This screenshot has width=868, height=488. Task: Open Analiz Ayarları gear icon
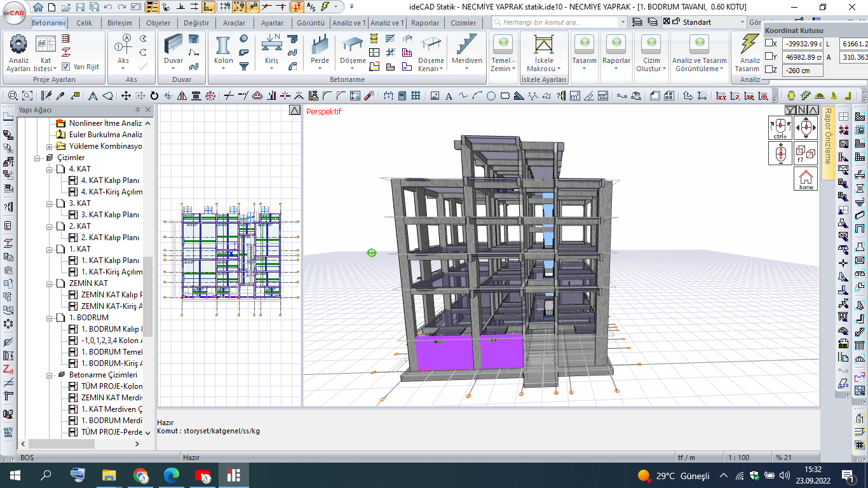[x=18, y=44]
